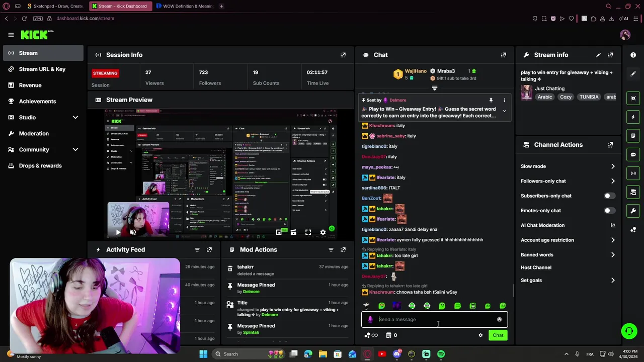Image resolution: width=644 pixels, height=362 pixels.
Task: Edit stream info with pencil icon
Action: tap(598, 55)
